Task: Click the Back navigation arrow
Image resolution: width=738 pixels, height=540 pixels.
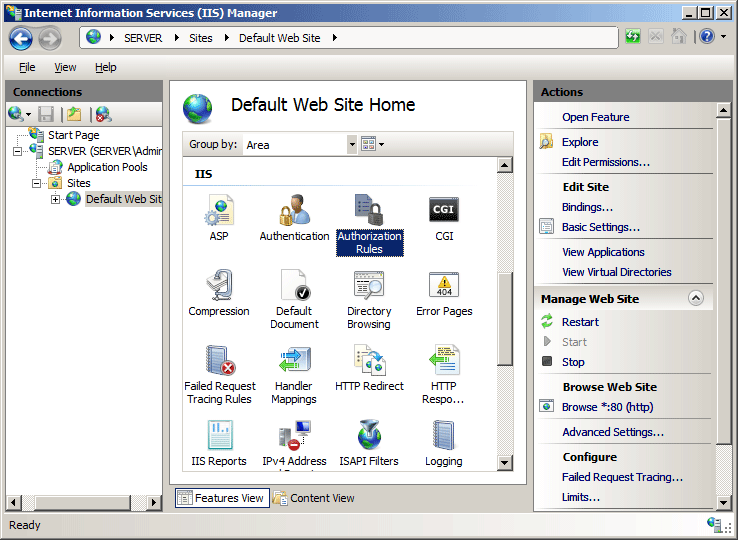Action: point(21,39)
